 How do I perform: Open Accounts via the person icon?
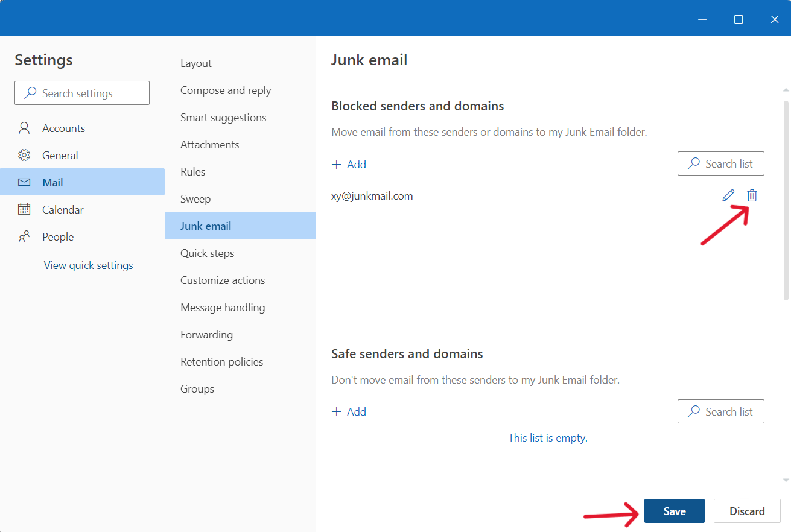coord(24,128)
